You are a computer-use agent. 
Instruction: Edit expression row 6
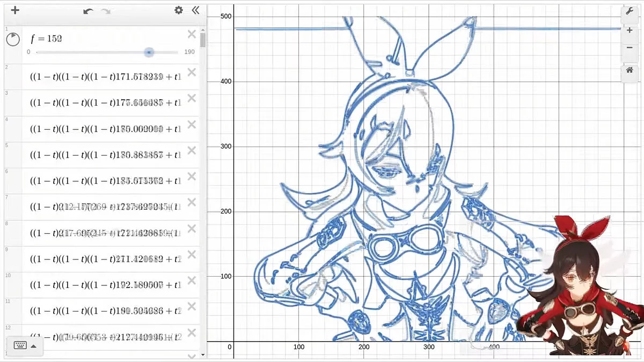pos(106,181)
